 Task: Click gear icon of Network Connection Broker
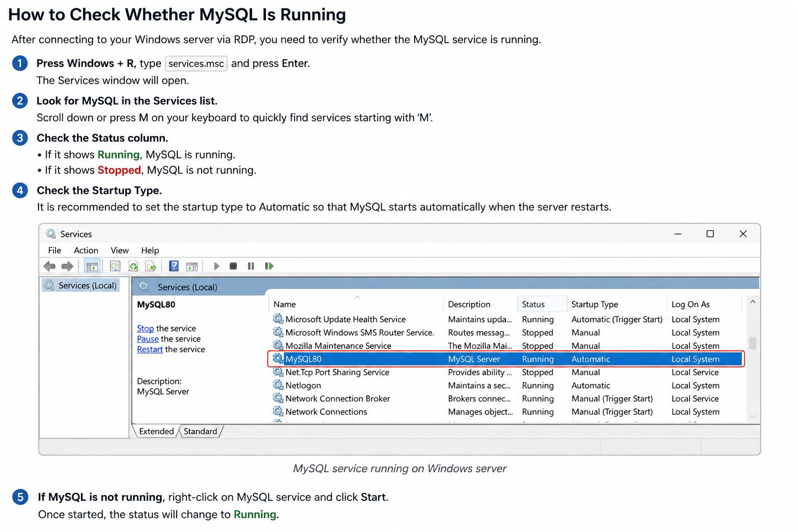coord(278,398)
